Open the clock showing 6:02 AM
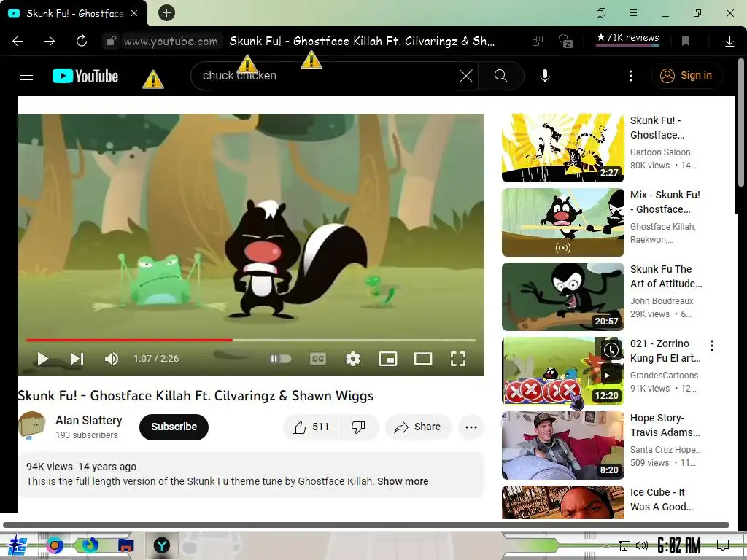Screen dimensions: 747x560 pos(679,545)
